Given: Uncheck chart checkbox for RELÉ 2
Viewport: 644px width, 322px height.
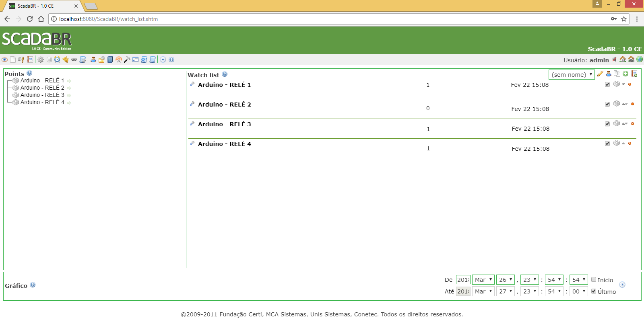Looking at the screenshot, I should point(607,104).
